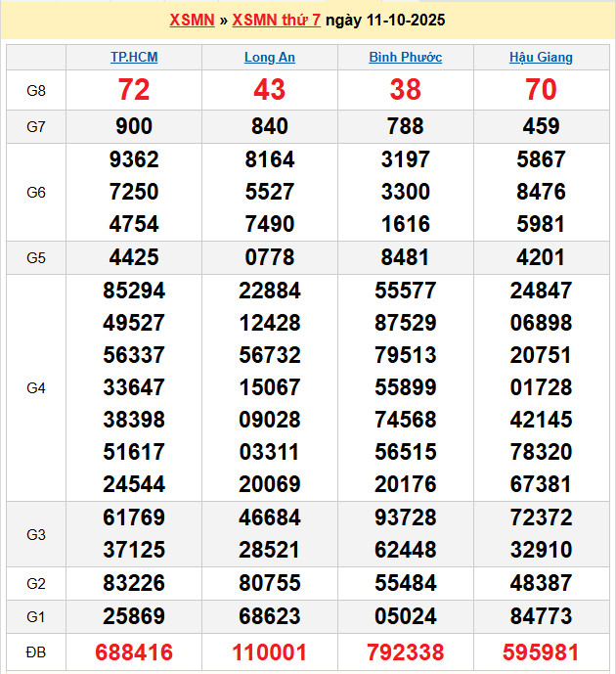This screenshot has height=674, width=616.
Task: Select the G4 row label
Action: [36, 388]
